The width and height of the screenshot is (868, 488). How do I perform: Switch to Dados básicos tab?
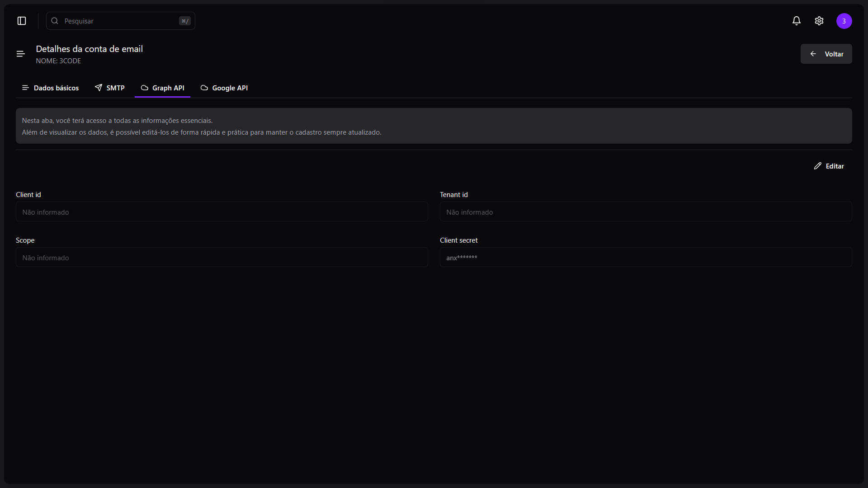click(50, 88)
